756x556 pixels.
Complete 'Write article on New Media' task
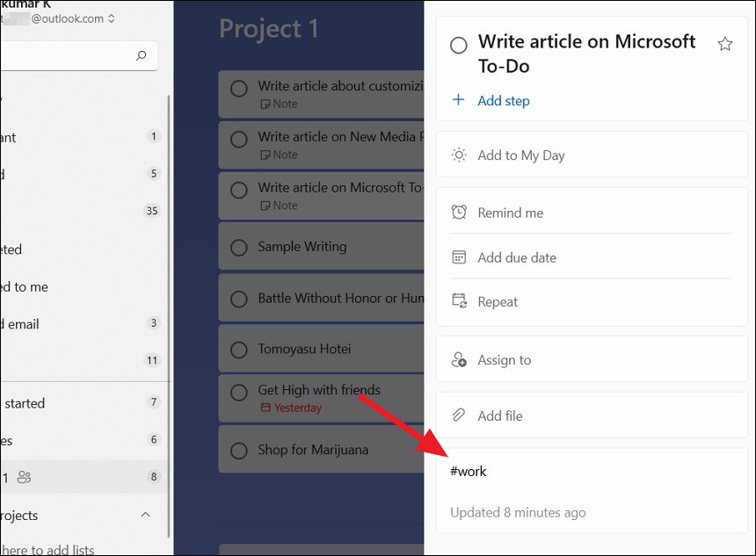tap(238, 140)
